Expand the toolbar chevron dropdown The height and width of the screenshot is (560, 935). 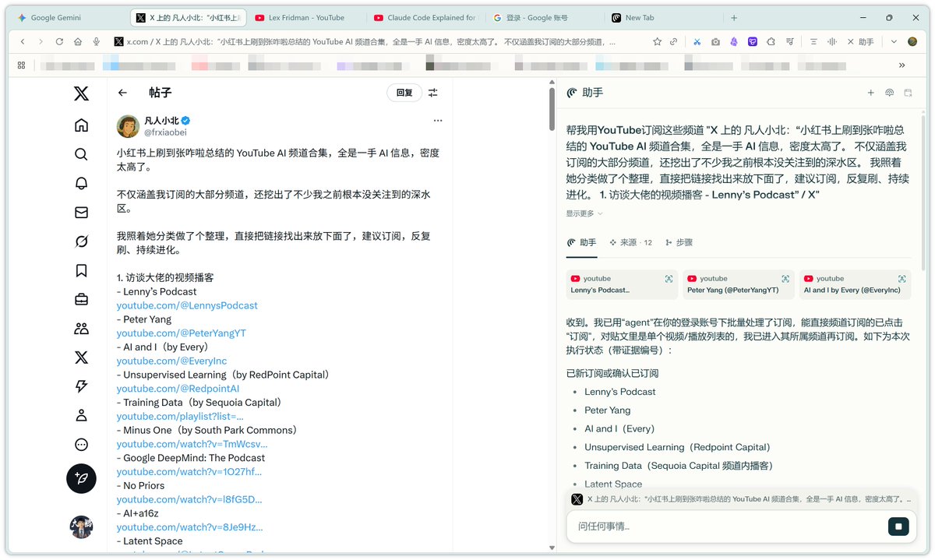[894, 41]
